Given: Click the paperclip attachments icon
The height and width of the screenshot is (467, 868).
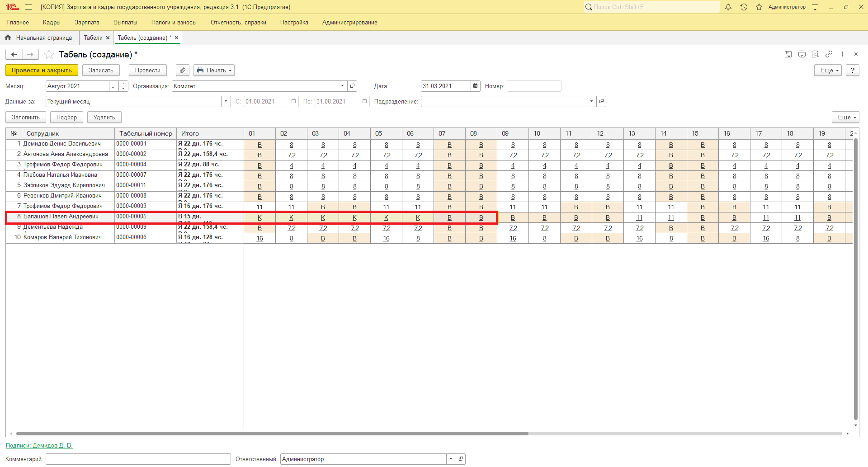Looking at the screenshot, I should tap(183, 71).
